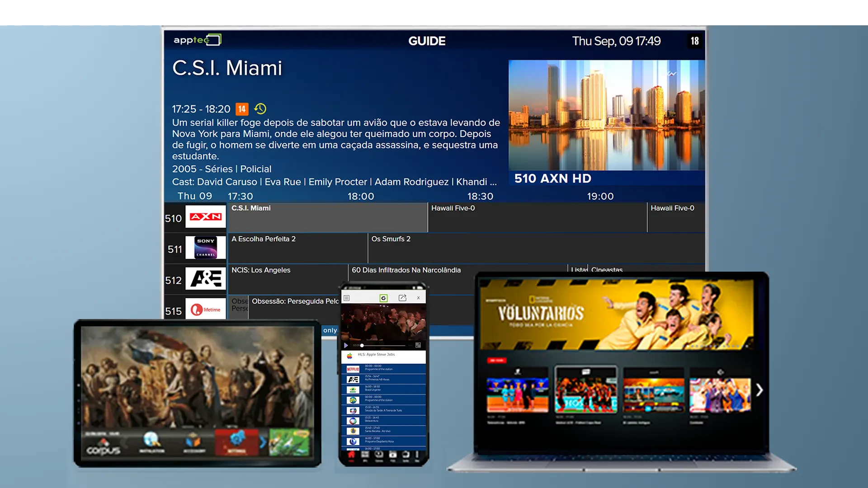Expand phone video to fullscreen
Image resolution: width=868 pixels, height=488 pixels.
(418, 345)
